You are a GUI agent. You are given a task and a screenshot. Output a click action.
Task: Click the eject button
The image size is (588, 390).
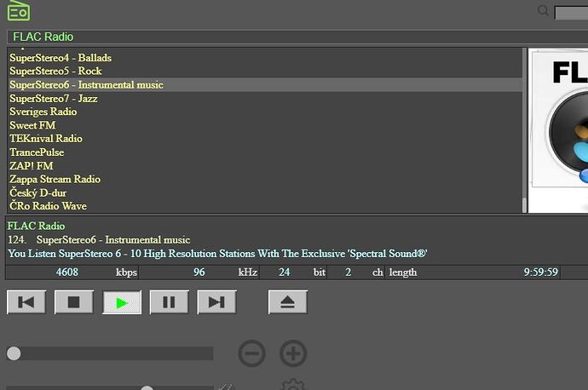click(x=288, y=302)
